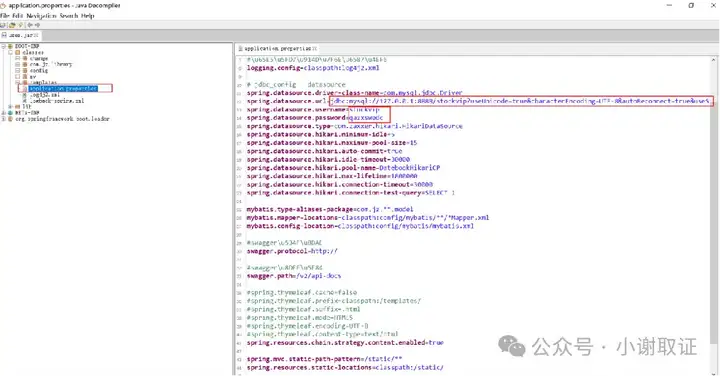Select the jar file tab
Screen dimensions: 720x376
[21, 35]
